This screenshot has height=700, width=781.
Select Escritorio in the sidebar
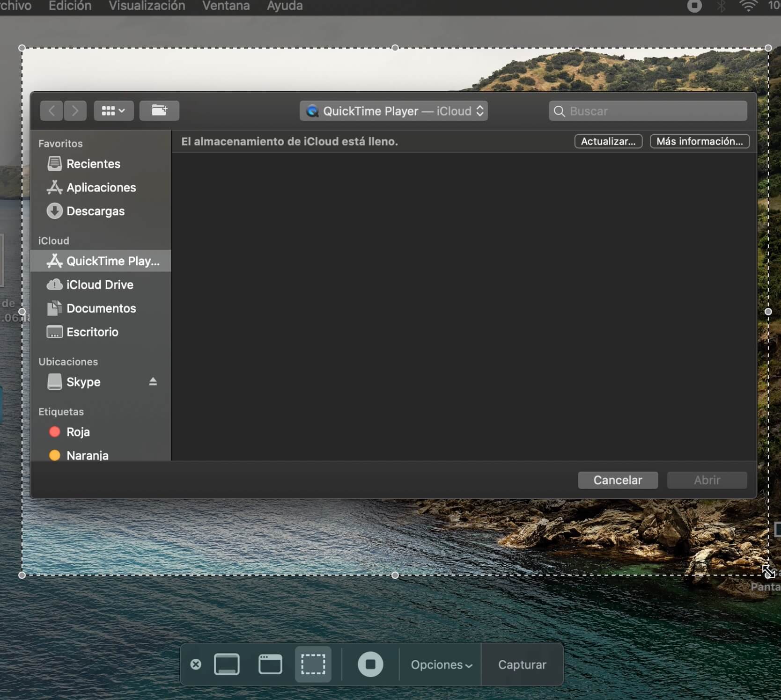click(x=101, y=332)
